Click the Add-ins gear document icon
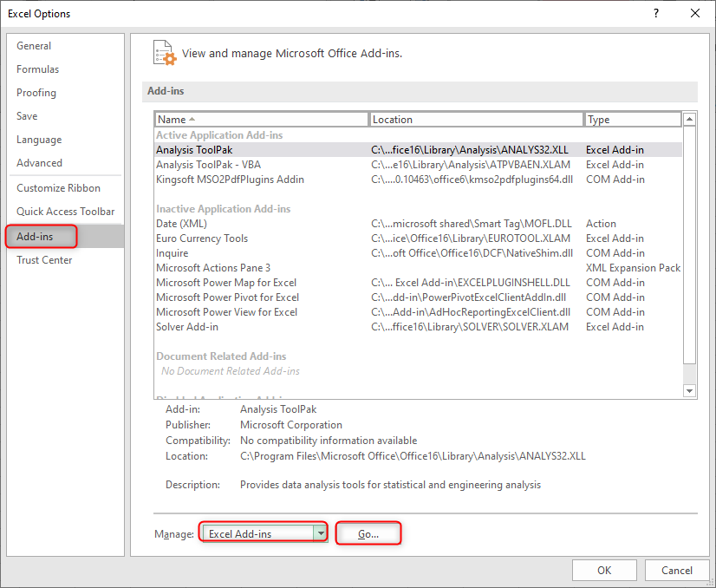This screenshot has height=588, width=716. (x=165, y=53)
